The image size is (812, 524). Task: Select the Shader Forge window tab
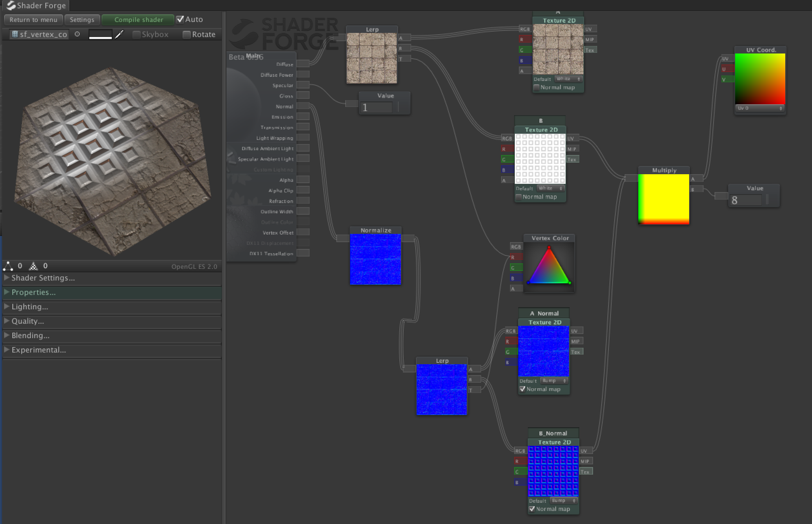36,5
